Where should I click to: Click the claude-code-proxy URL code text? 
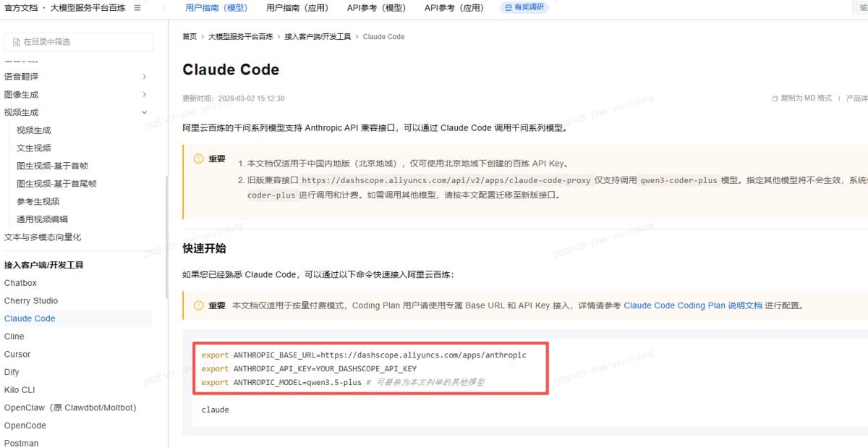click(446, 180)
